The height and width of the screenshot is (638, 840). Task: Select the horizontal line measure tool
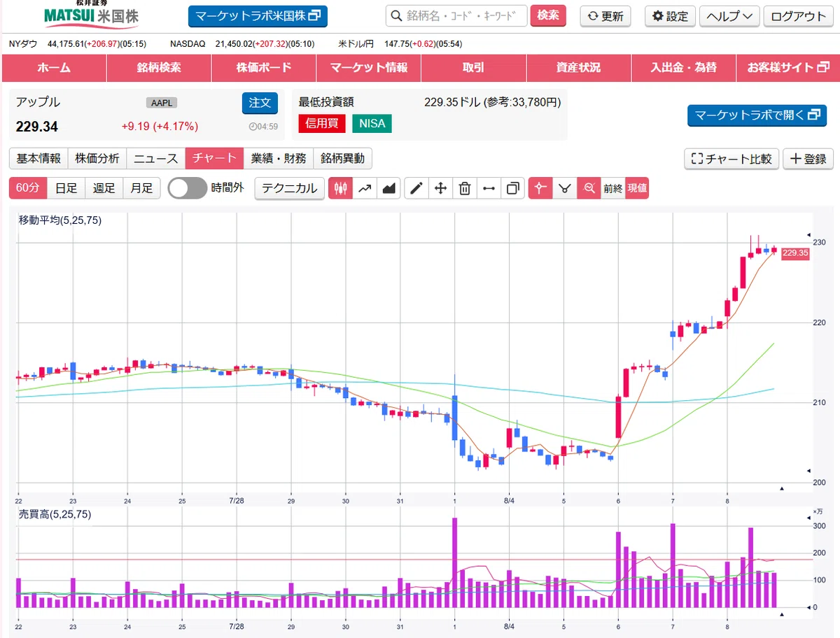coord(489,188)
